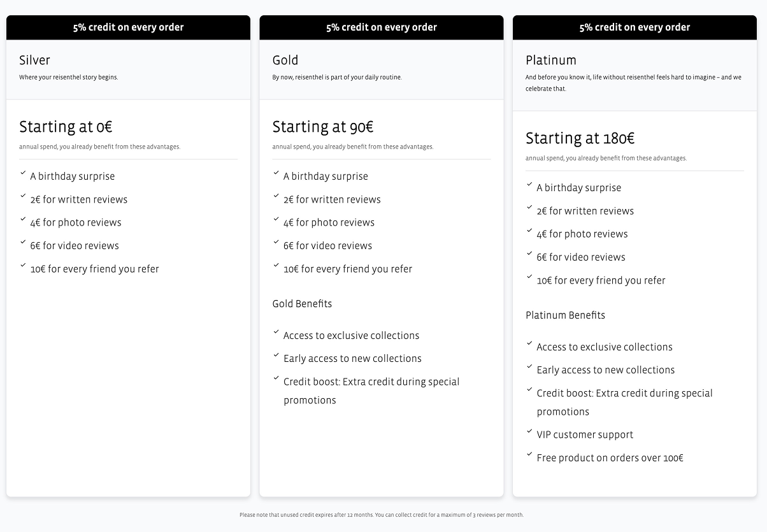Click the Platinum card's 5% credit banner

pos(634,27)
